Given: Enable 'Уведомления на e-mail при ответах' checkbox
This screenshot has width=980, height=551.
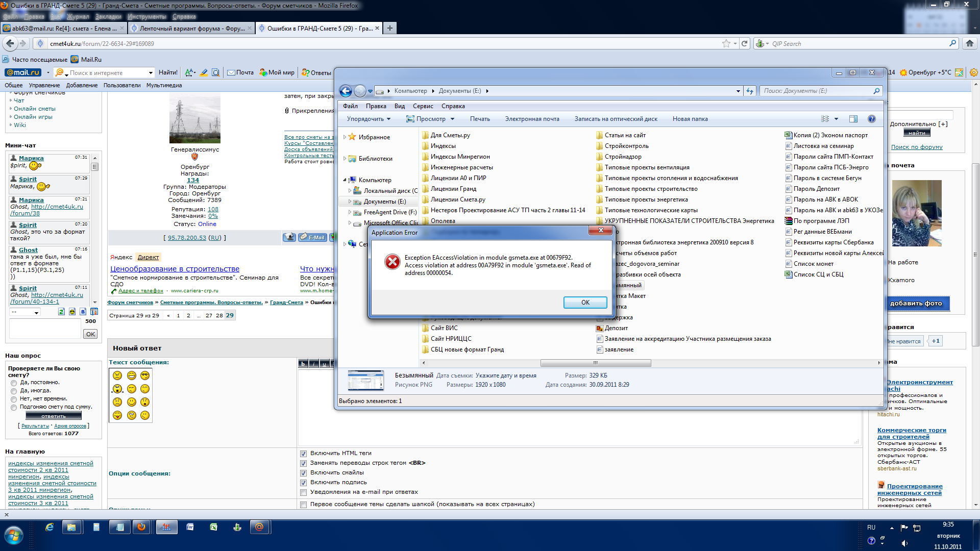Looking at the screenshot, I should point(303,492).
